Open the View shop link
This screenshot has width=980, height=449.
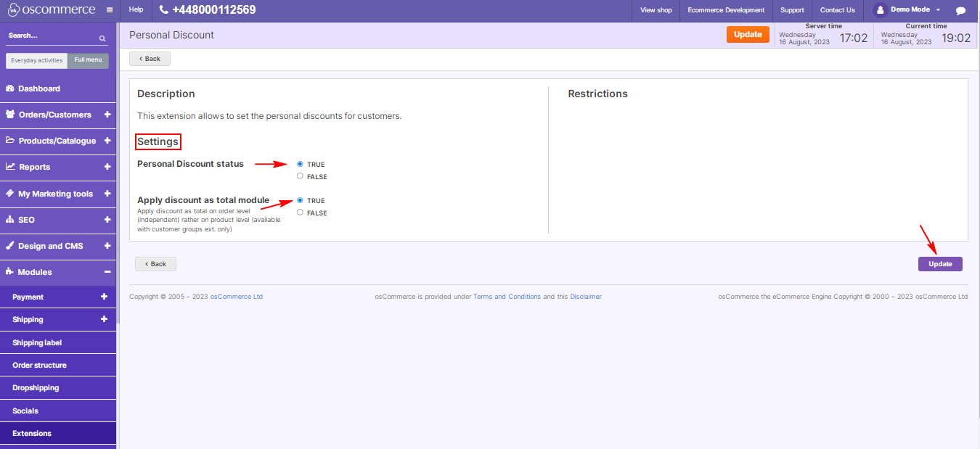pos(656,10)
